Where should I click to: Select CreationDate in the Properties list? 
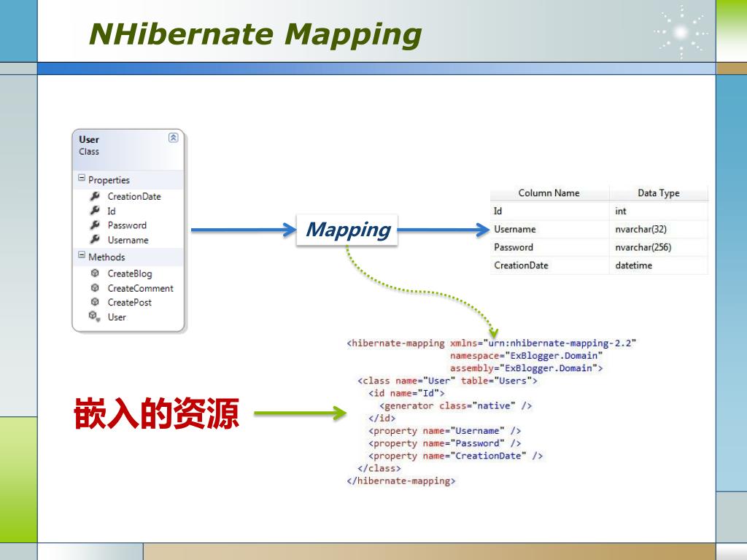click(x=134, y=196)
